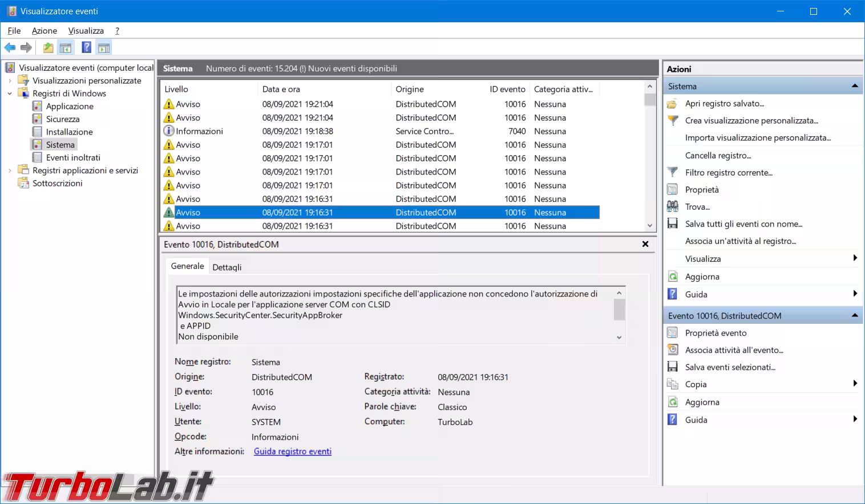Collapse the Registri di Windows node
The width and height of the screenshot is (865, 504).
[x=10, y=94]
